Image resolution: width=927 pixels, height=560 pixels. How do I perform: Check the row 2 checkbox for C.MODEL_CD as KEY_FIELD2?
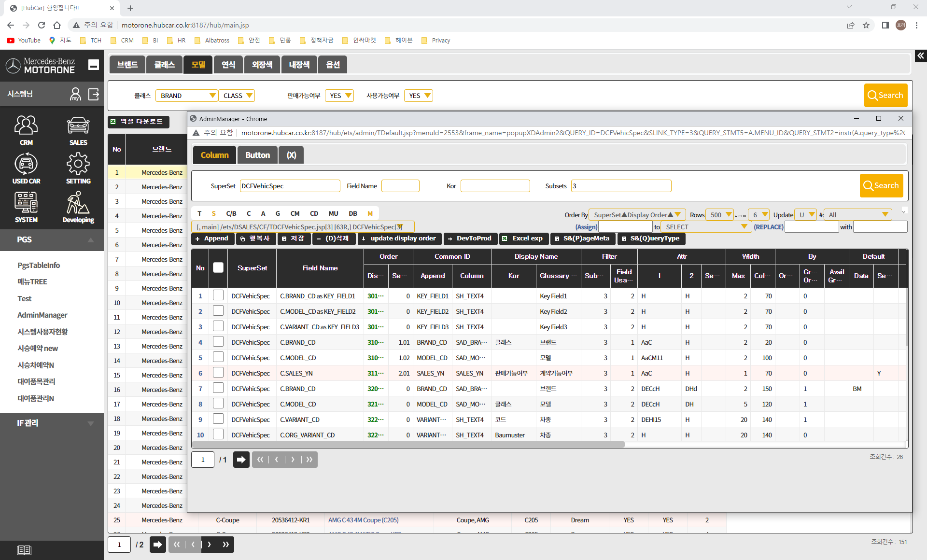[x=218, y=311]
